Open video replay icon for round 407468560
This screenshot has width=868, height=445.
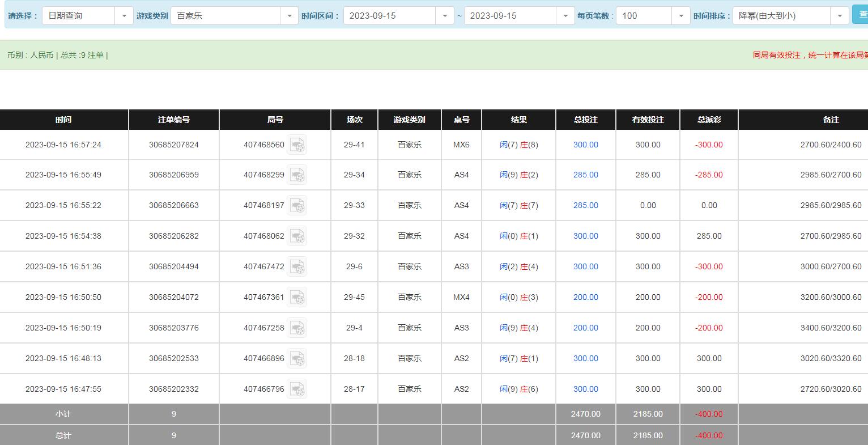coord(297,145)
